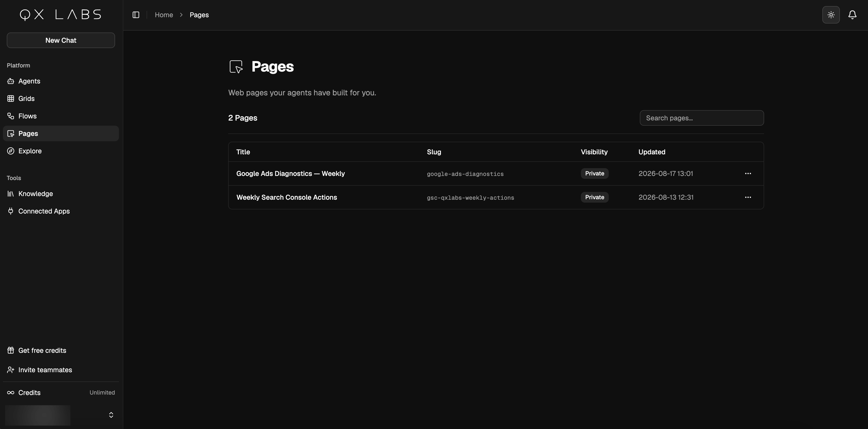Click the Pages breadcrumb
This screenshot has height=429, width=868.
[x=199, y=15]
